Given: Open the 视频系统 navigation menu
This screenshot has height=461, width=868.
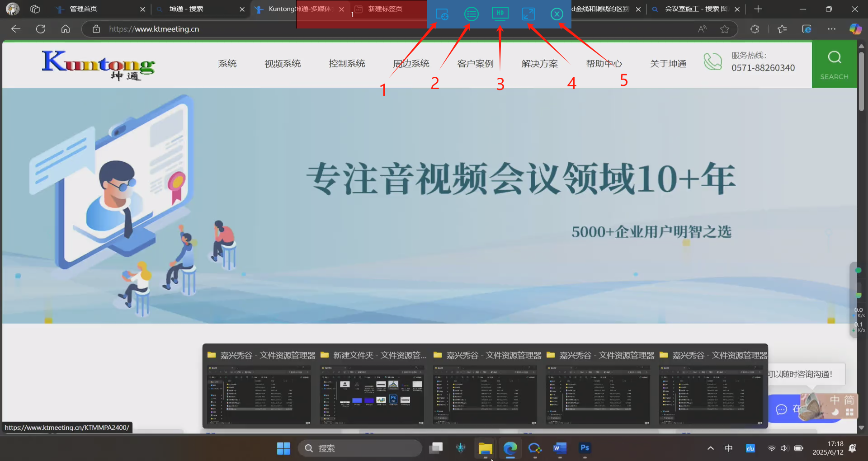Looking at the screenshot, I should (283, 64).
